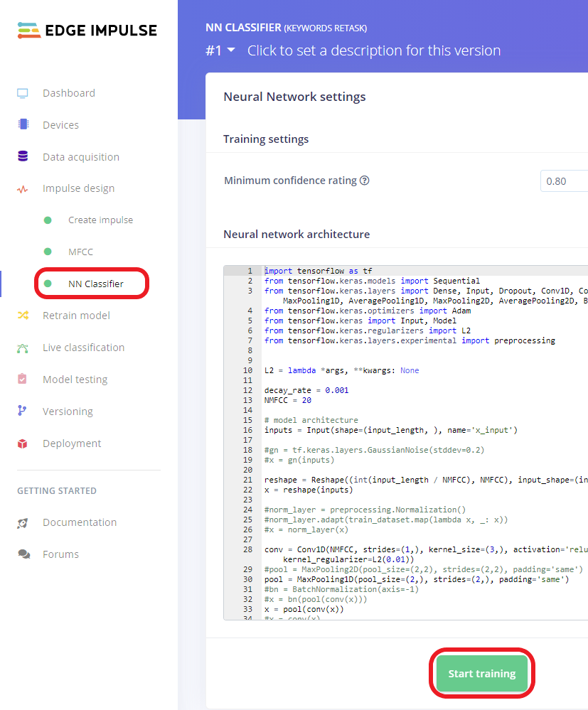Open the version #1 dropdown arrow
588x710 pixels.
tap(231, 50)
